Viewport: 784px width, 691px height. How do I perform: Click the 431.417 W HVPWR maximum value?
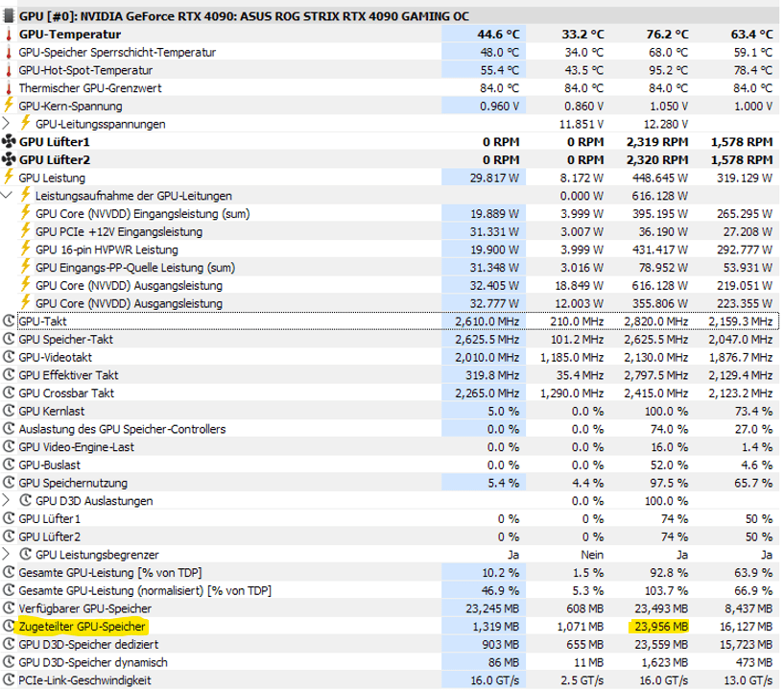(x=660, y=250)
